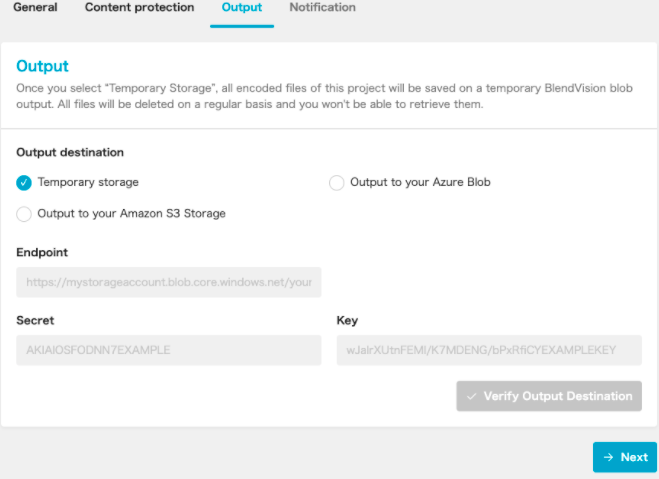Click the checkmark icon on Verify button
The height and width of the screenshot is (479, 659).
click(471, 396)
